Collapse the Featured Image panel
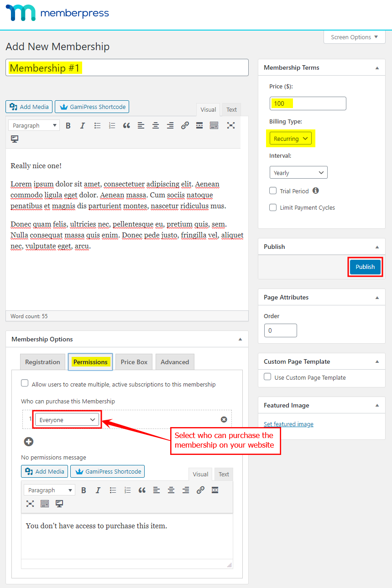The image size is (392, 588). [x=377, y=405]
